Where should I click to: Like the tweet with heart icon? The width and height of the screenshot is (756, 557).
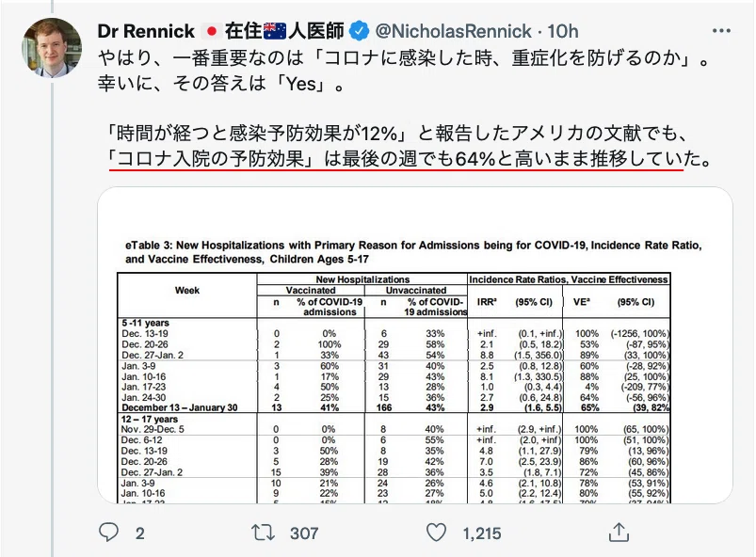click(x=436, y=533)
